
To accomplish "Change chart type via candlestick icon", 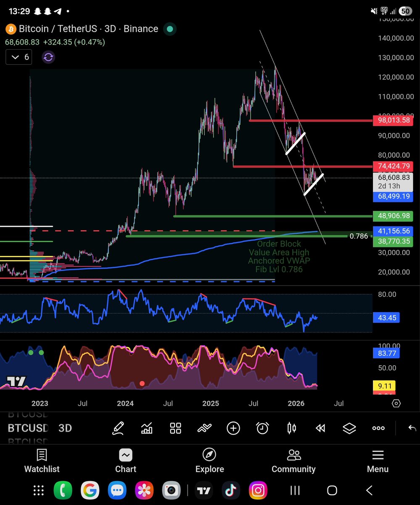I will click(x=291, y=428).
